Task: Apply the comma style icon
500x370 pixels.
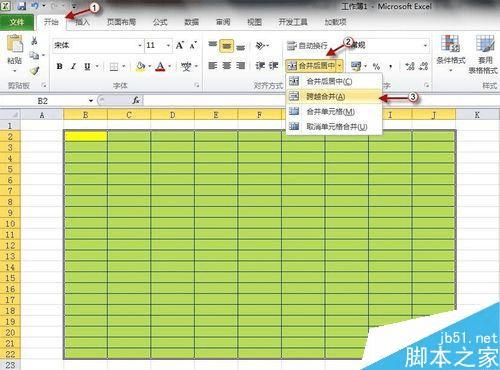Action: [x=390, y=66]
